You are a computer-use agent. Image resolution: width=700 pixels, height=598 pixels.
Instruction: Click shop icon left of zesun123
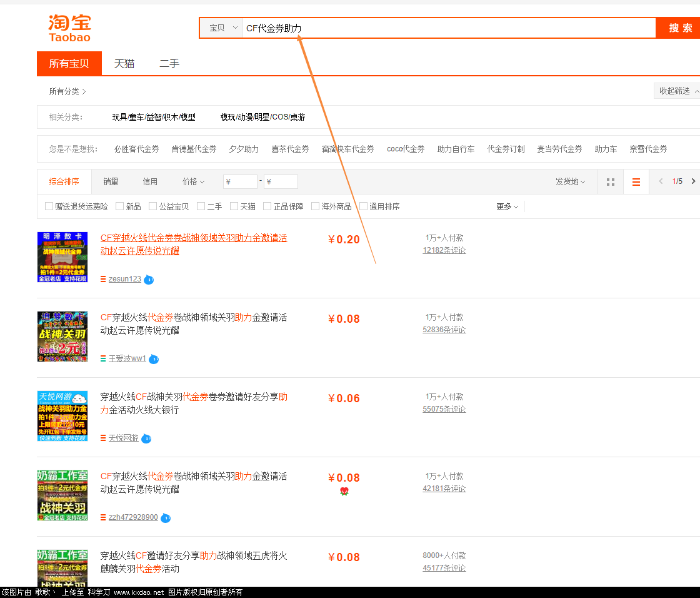[103, 280]
